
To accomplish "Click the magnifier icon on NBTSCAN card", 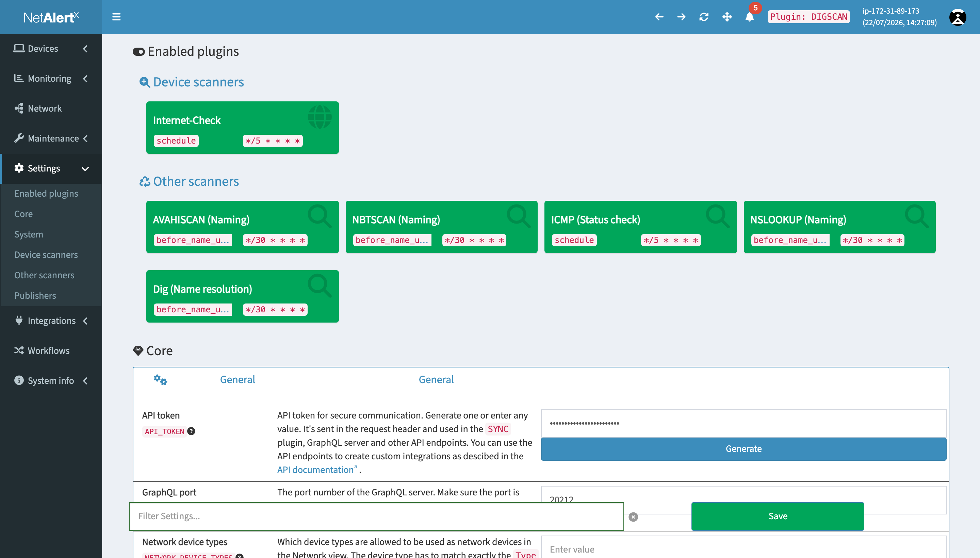I will click(x=519, y=216).
